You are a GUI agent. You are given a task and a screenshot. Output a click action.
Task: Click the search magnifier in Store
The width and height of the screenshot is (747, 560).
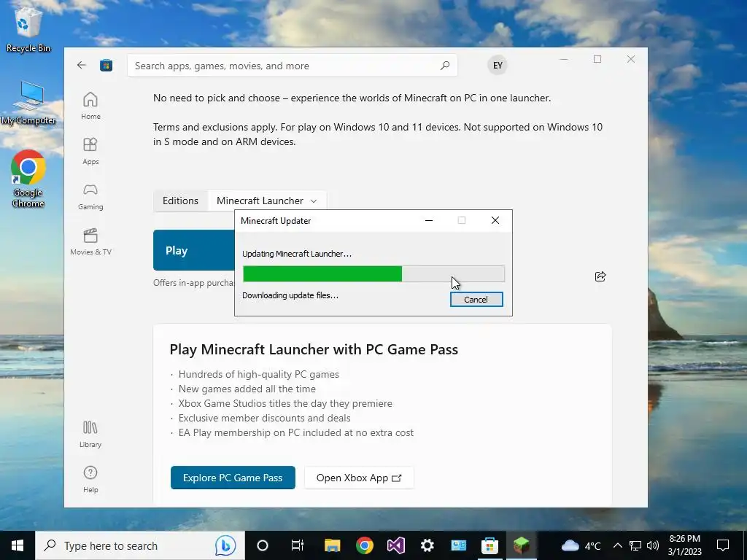tap(445, 65)
